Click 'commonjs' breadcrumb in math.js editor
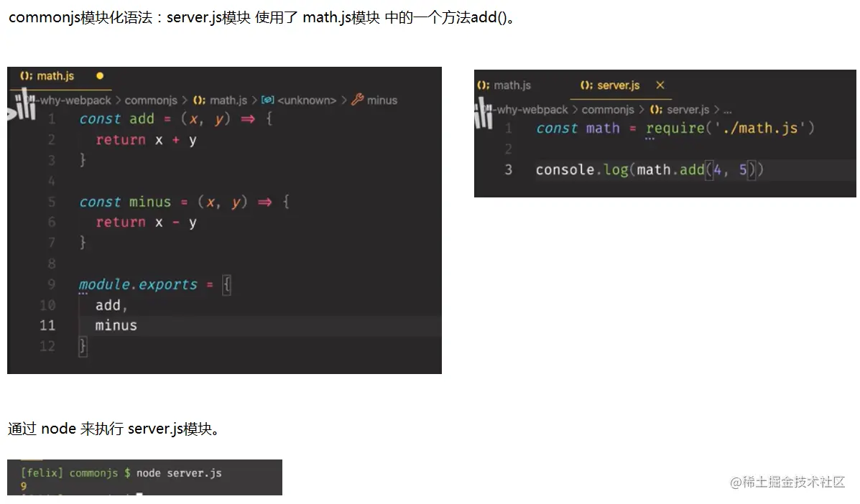The height and width of the screenshot is (504, 860). tap(151, 101)
